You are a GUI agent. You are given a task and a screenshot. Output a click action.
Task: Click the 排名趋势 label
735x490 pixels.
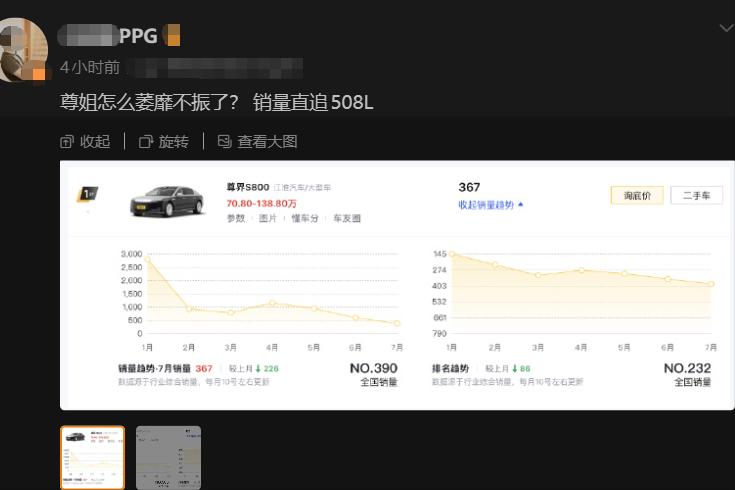pyautogui.click(x=450, y=369)
